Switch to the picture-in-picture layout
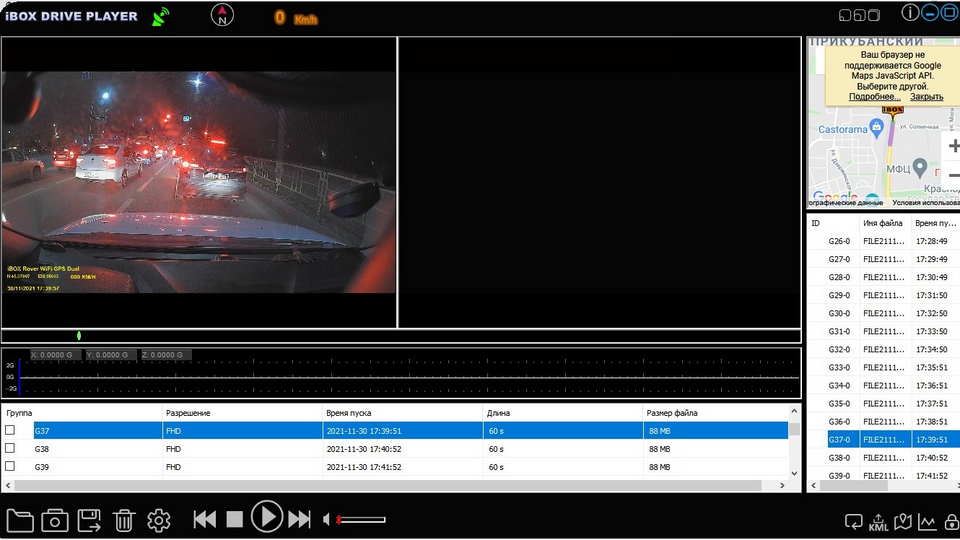Image resolution: width=960 pixels, height=540 pixels. point(859,15)
